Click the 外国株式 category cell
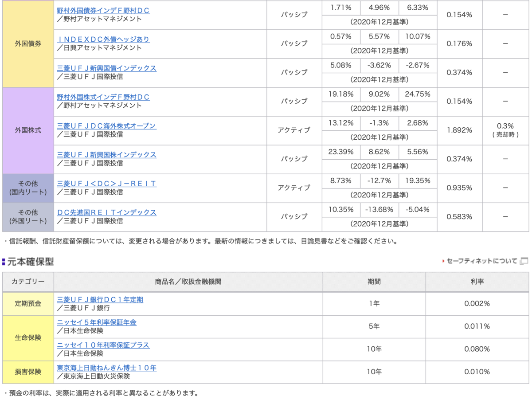This screenshot has height=400, width=532. (28, 130)
